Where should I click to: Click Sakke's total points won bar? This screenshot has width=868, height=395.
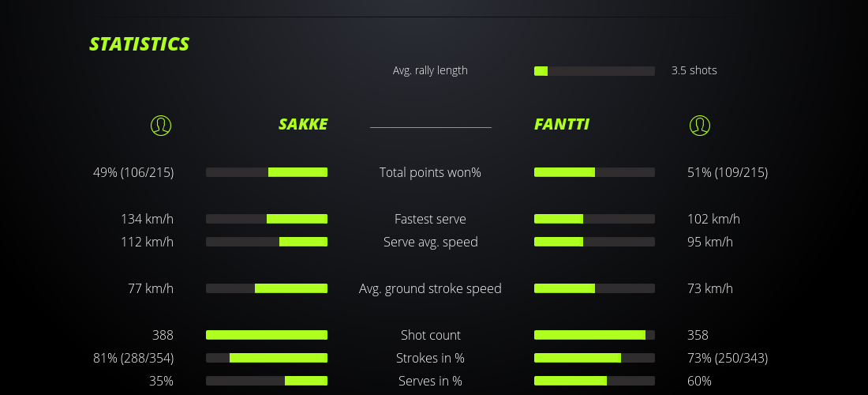(x=267, y=172)
